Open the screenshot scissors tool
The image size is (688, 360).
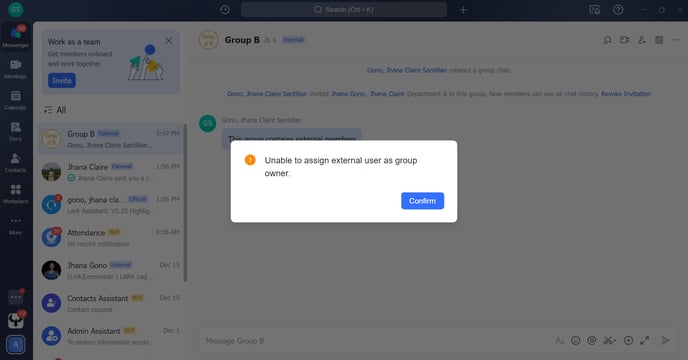[609, 341]
